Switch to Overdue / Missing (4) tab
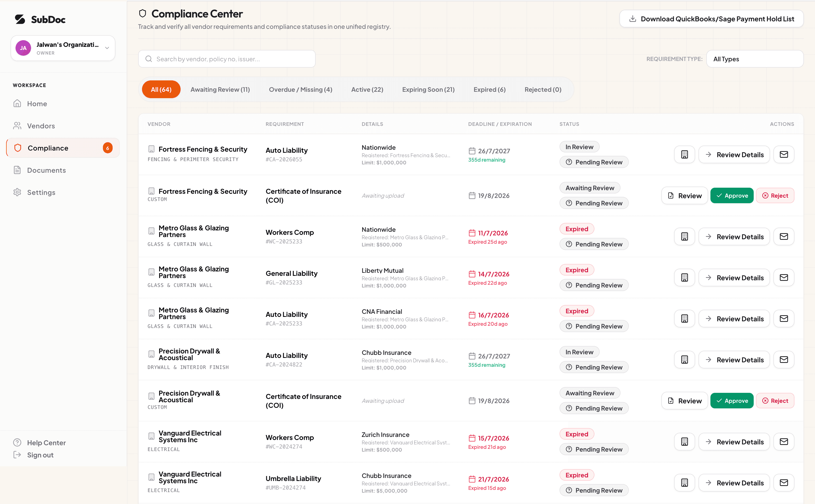The height and width of the screenshot is (504, 815). (300, 89)
